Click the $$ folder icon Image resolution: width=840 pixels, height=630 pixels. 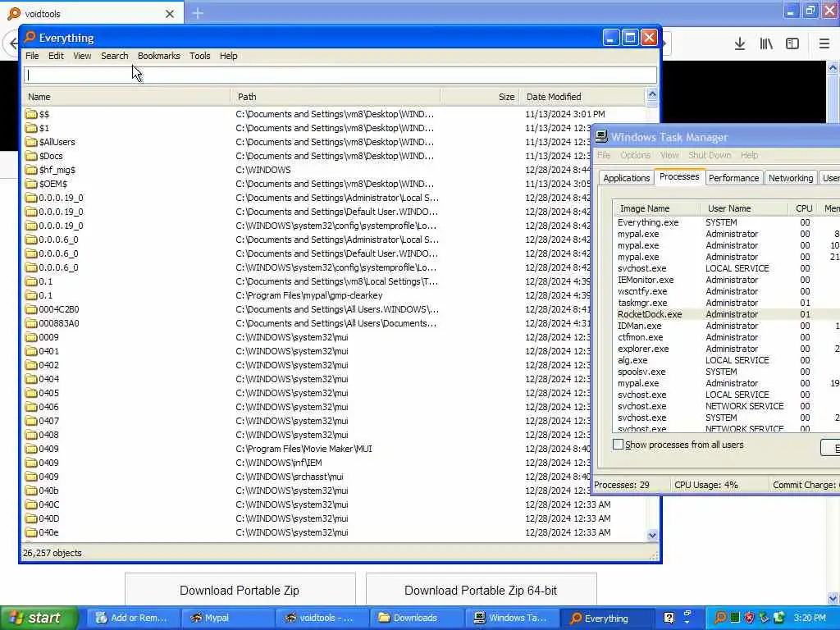[x=31, y=113]
